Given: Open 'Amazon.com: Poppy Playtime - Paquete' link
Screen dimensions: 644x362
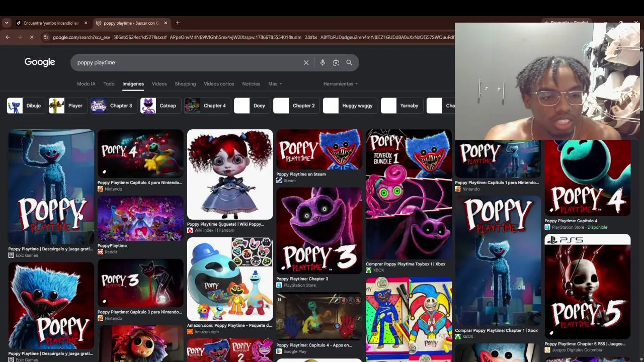Looking at the screenshot, I should point(229,325).
